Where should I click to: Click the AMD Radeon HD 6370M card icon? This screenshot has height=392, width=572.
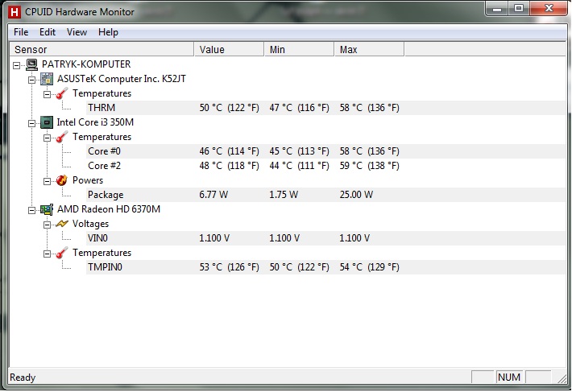click(x=47, y=209)
